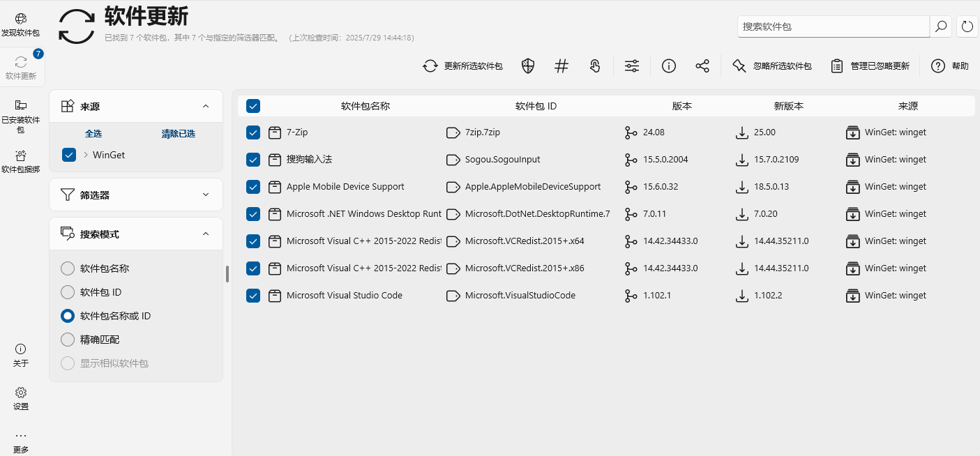Sort by 来源 column header
The width and height of the screenshot is (980, 456).
908,106
